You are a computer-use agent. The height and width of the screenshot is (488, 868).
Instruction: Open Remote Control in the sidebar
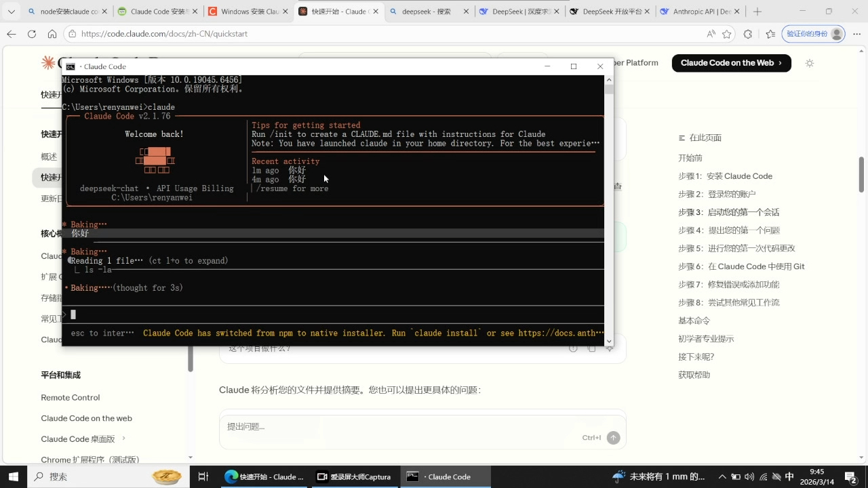(71, 398)
